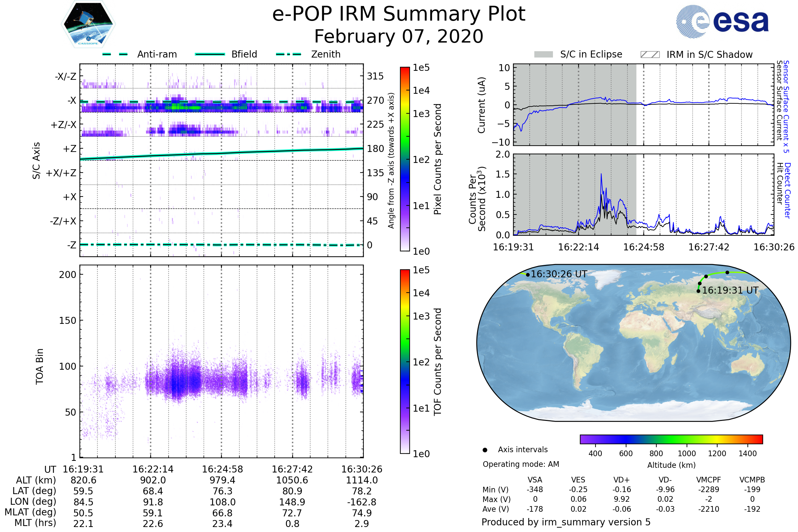Image resolution: width=798 pixels, height=532 pixels.
Task: Click the Zenith dash-dot legend line
Action: (288, 54)
